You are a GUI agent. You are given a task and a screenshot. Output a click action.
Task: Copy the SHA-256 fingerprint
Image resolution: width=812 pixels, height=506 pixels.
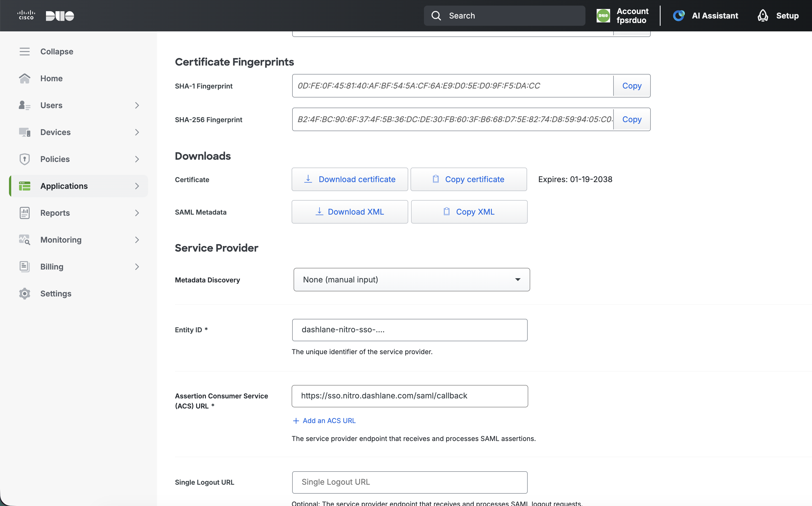[x=631, y=119]
